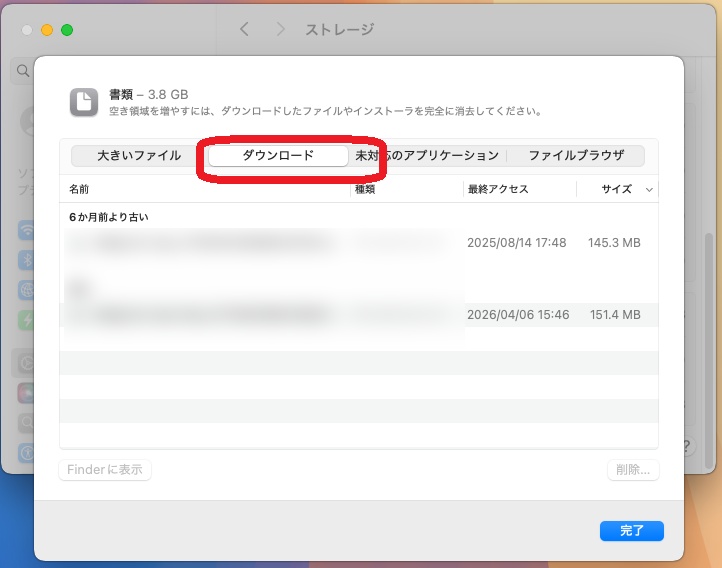Toggle the サイズ sort order chevron

tap(649, 190)
